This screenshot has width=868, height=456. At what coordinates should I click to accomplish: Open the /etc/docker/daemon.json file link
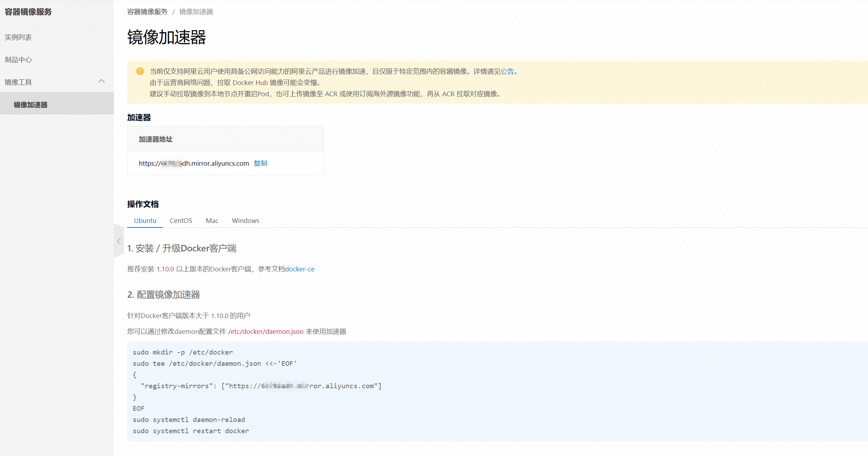click(x=265, y=331)
